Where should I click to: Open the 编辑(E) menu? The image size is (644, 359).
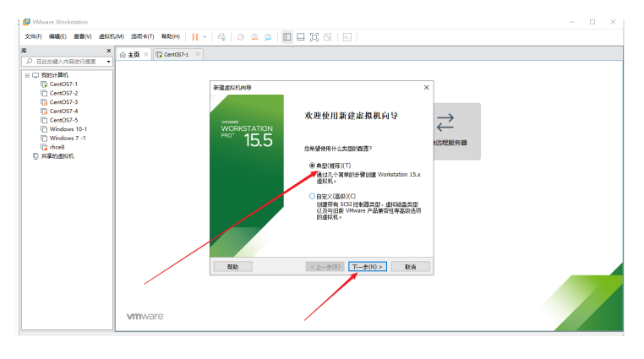click(x=57, y=36)
